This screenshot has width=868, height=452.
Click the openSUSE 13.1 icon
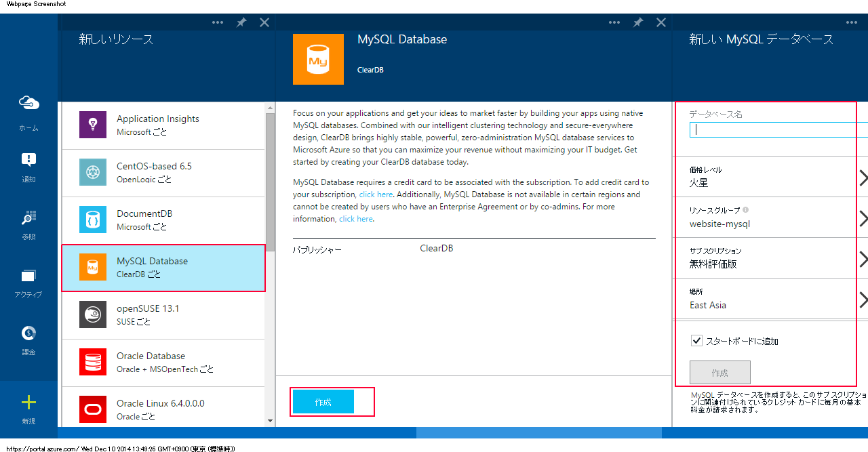(x=93, y=314)
